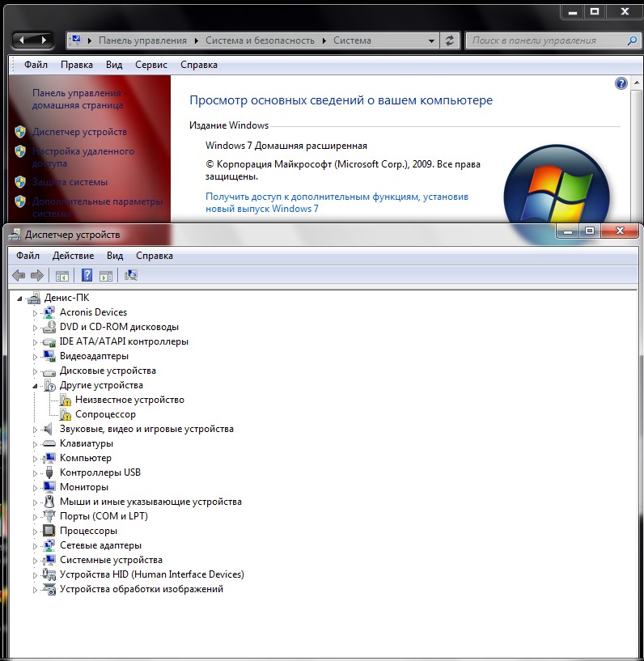This screenshot has width=644, height=661.
Task: Select Сопроцессор tree row
Action: coord(105,415)
